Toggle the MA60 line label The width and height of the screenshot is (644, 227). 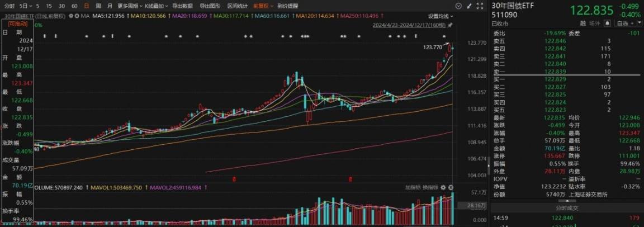[272, 16]
